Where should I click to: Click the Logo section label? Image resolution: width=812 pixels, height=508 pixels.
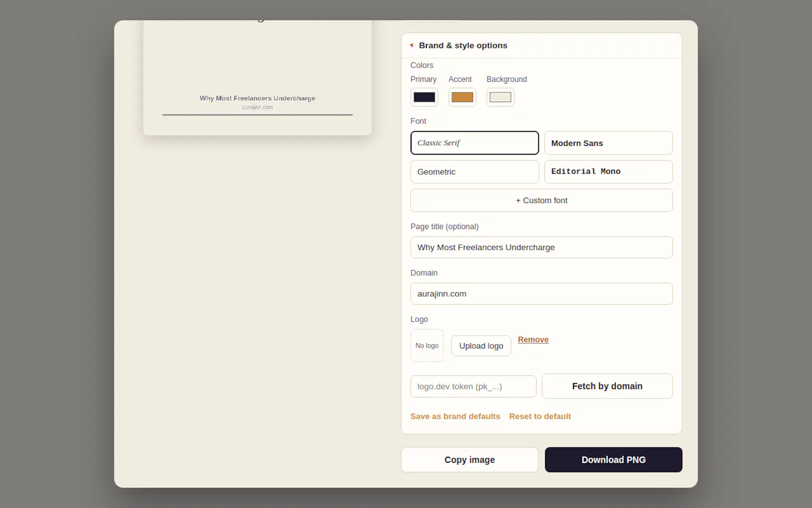click(x=419, y=319)
